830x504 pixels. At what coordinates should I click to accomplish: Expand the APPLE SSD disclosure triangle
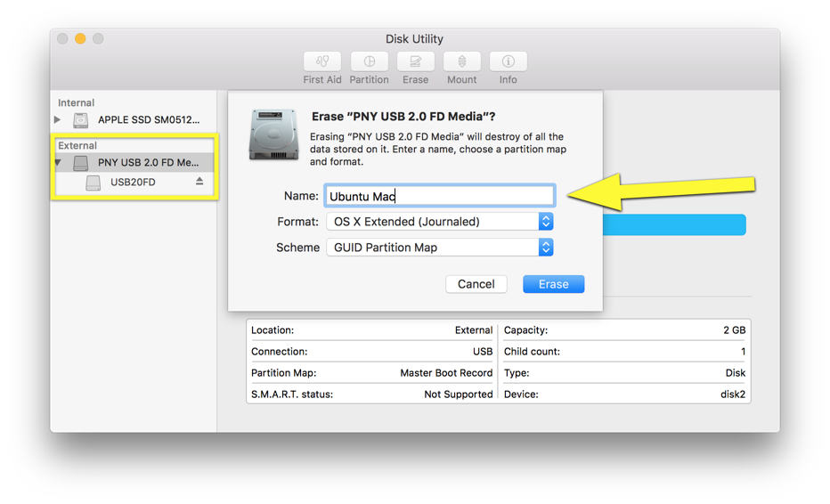tap(58, 119)
